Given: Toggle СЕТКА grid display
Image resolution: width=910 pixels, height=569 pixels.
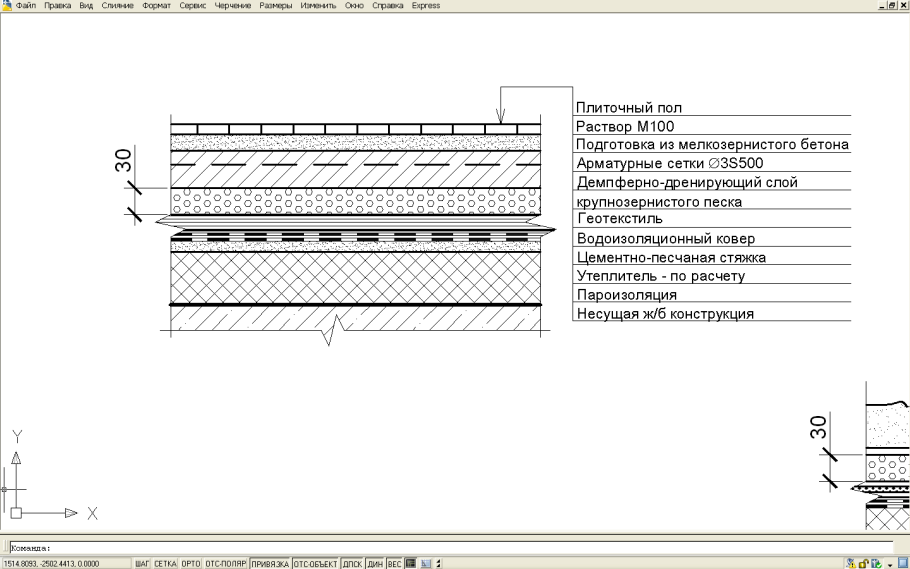Looking at the screenshot, I should pos(164,563).
